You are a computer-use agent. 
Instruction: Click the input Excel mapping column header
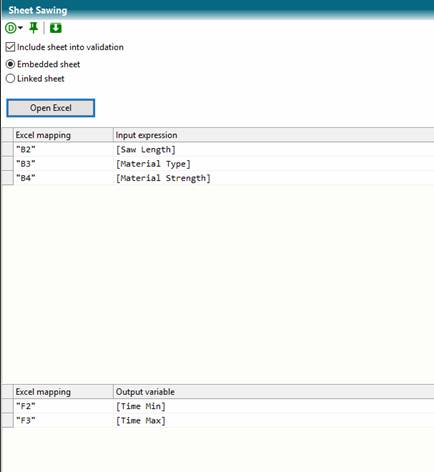click(x=63, y=135)
